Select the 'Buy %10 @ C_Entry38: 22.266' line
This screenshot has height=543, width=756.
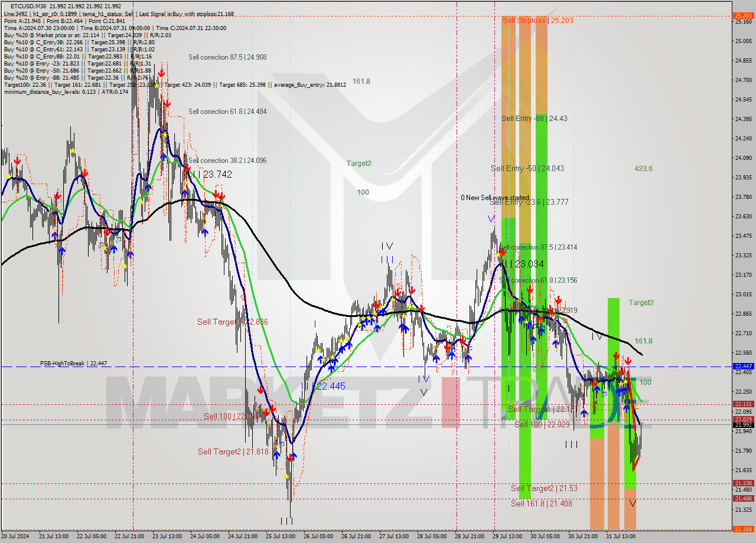coord(79,42)
